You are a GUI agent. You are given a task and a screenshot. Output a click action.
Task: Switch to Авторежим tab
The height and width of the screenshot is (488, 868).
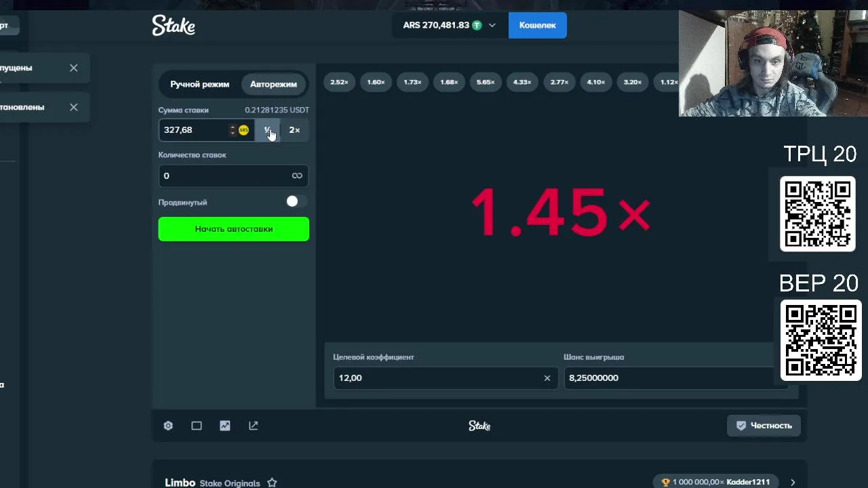pos(273,84)
